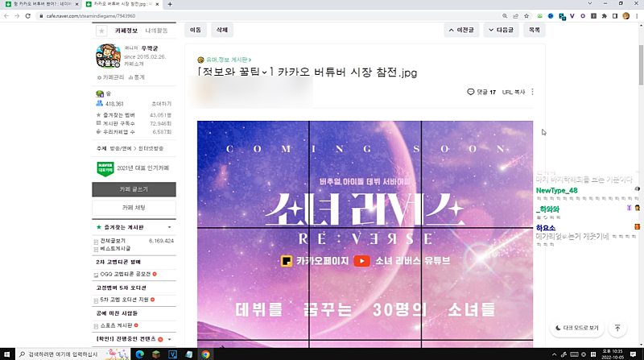Image resolution: width=644 pixels, height=360 pixels.
Task: Open extensions puzzle icon
Action: pos(605,16)
